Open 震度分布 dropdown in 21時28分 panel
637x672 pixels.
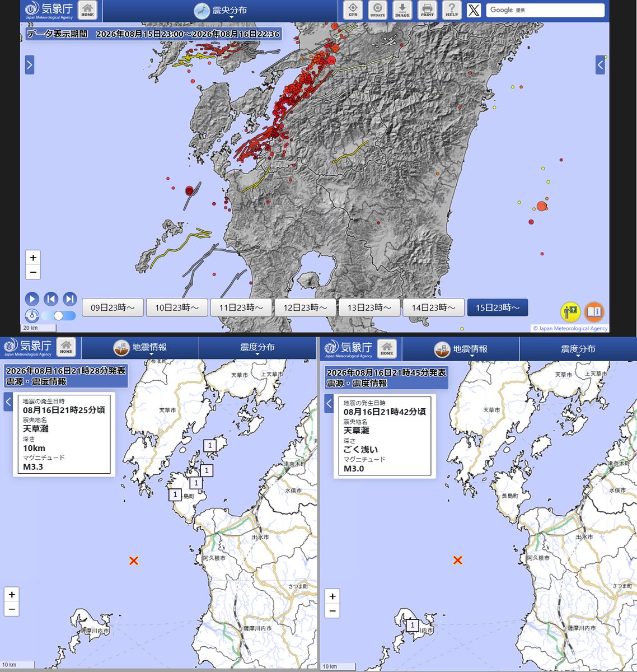[x=257, y=348]
